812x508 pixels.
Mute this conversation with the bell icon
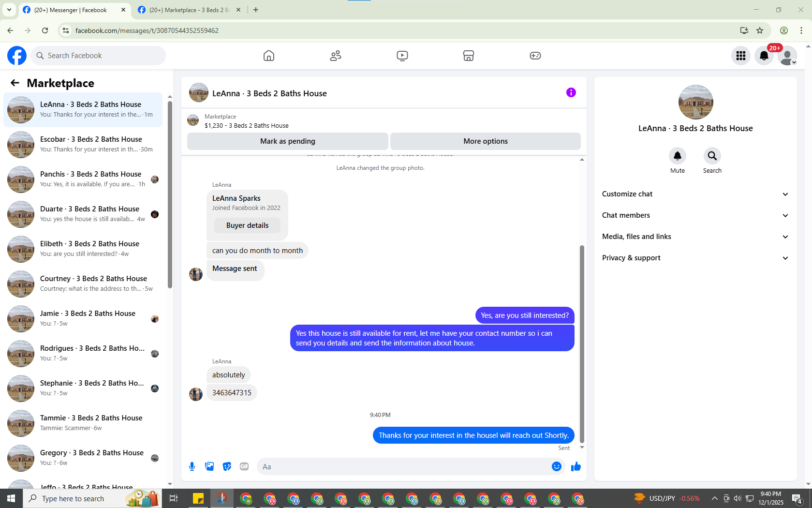[678, 156]
